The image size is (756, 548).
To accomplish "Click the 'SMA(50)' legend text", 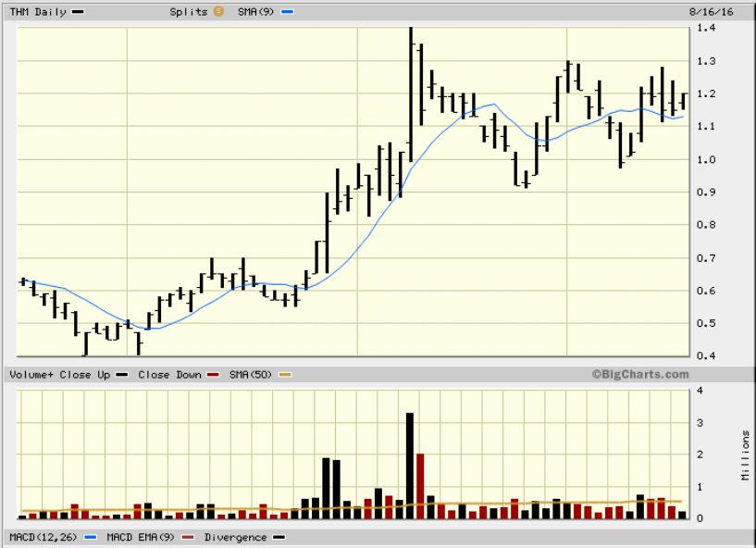I will 251,375.
